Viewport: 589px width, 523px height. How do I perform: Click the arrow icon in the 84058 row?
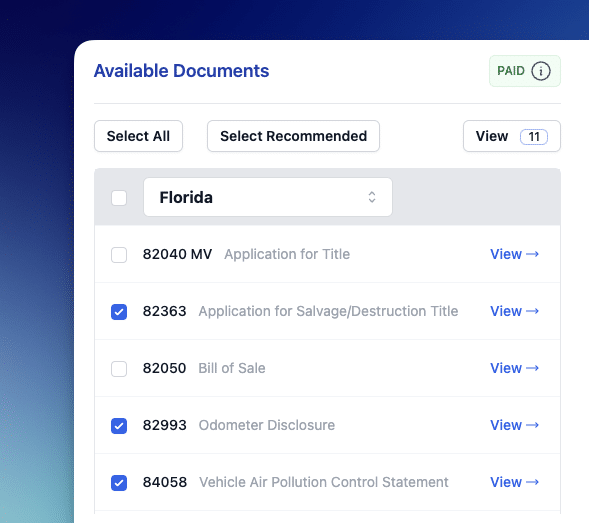(x=532, y=482)
